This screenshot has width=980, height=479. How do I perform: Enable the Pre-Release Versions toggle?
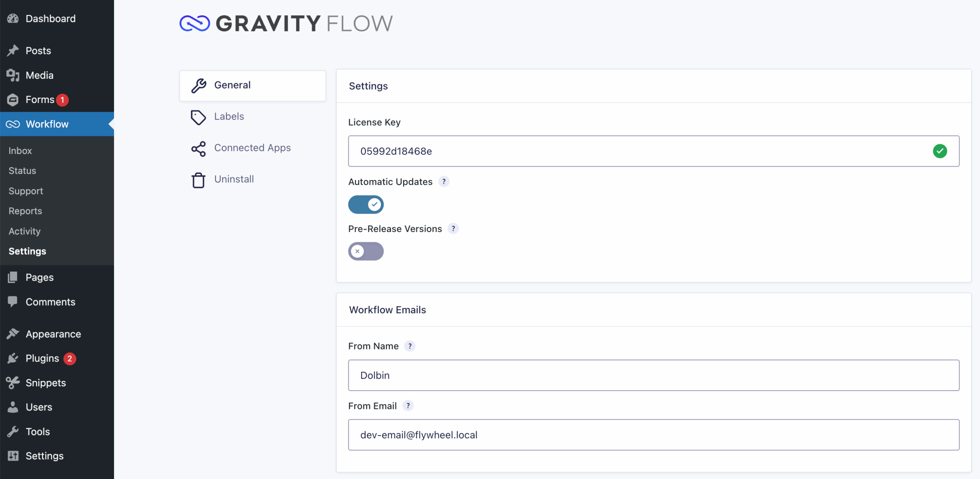point(366,252)
